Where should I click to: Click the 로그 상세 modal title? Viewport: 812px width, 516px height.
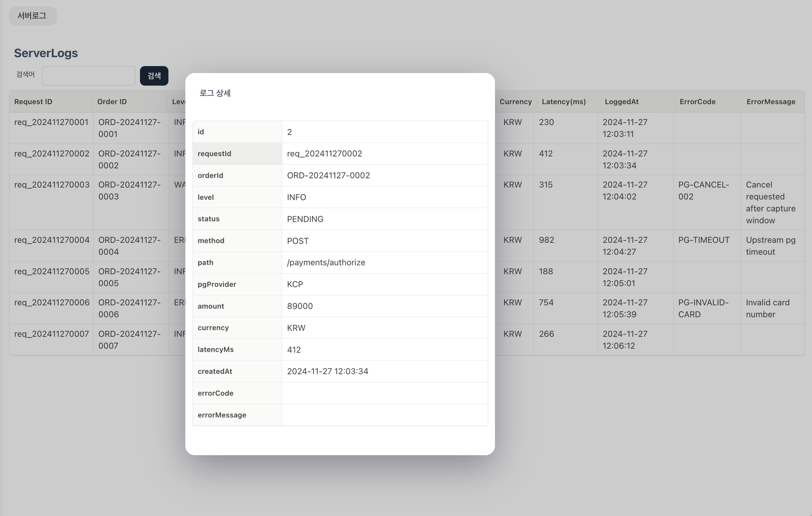point(215,93)
